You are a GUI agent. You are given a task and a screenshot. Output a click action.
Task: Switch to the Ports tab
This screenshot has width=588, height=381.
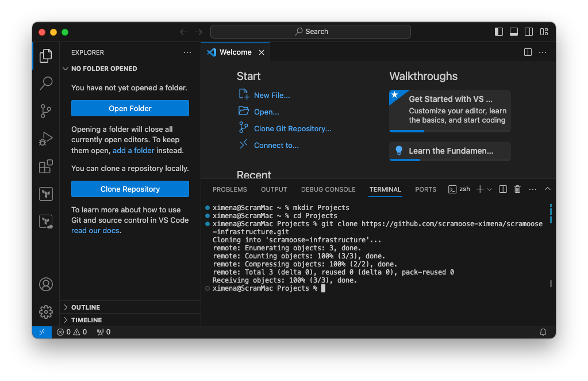(x=426, y=189)
